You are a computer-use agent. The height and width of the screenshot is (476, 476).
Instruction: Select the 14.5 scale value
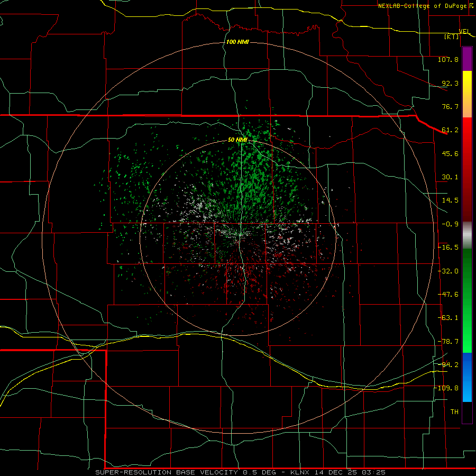click(x=450, y=200)
